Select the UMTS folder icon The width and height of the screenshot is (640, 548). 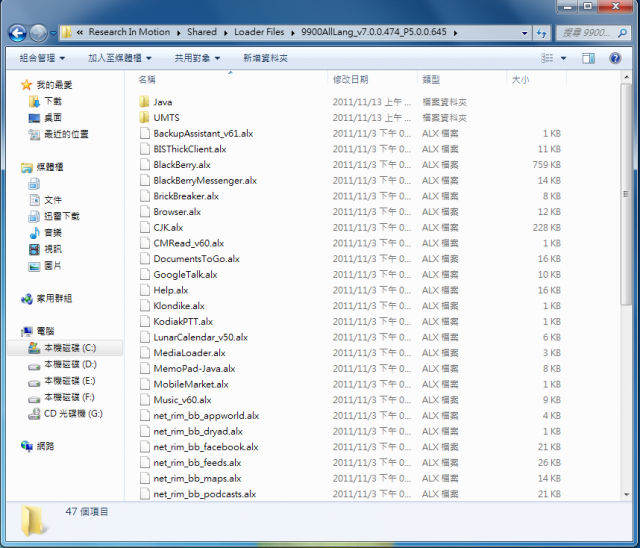tap(144, 117)
